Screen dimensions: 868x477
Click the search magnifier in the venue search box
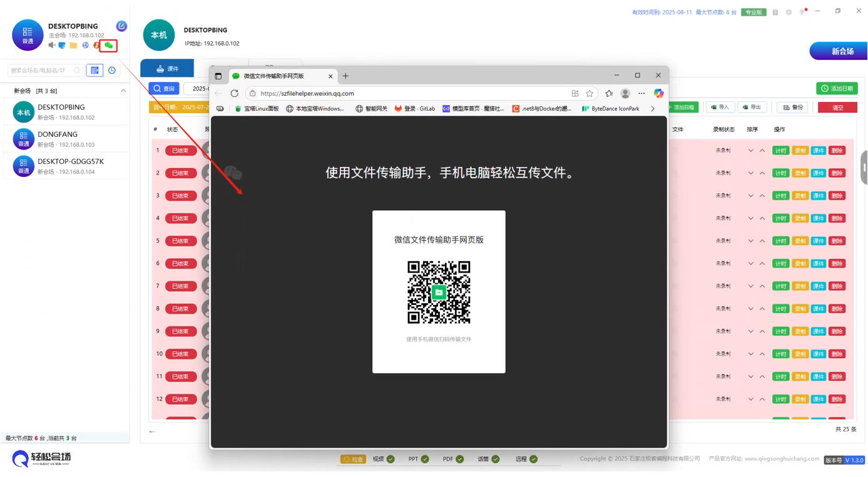pos(77,71)
